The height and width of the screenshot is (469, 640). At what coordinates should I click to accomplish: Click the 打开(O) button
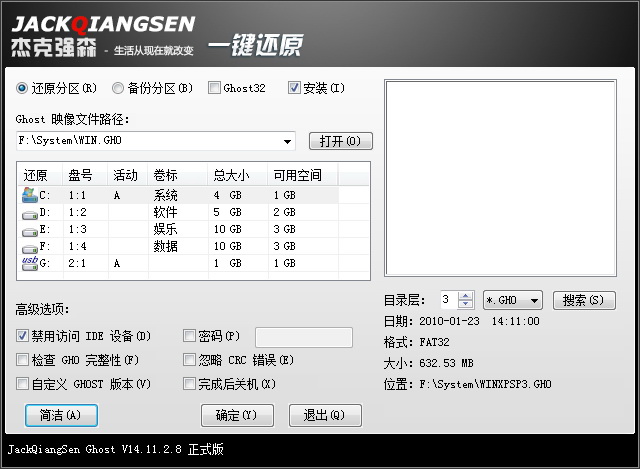tap(340, 141)
